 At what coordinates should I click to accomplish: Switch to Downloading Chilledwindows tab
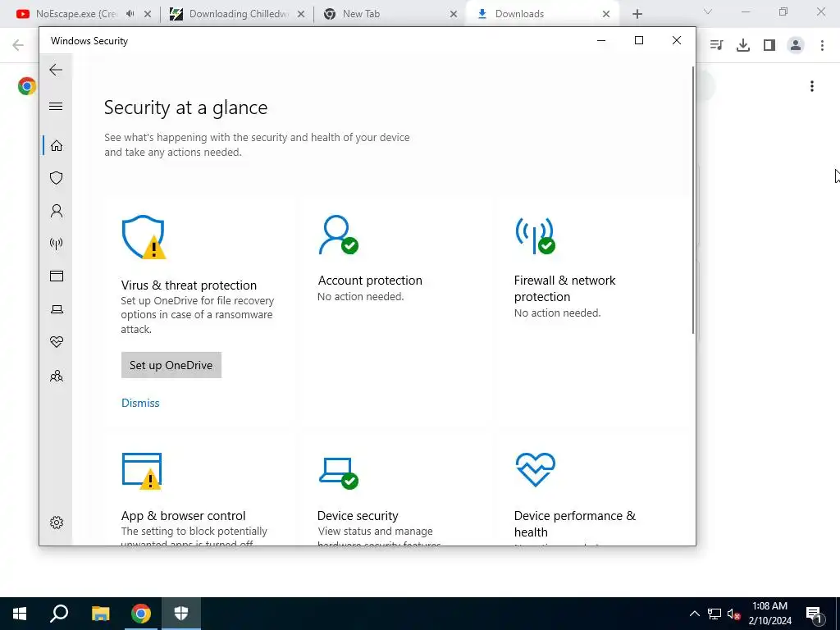tap(239, 14)
